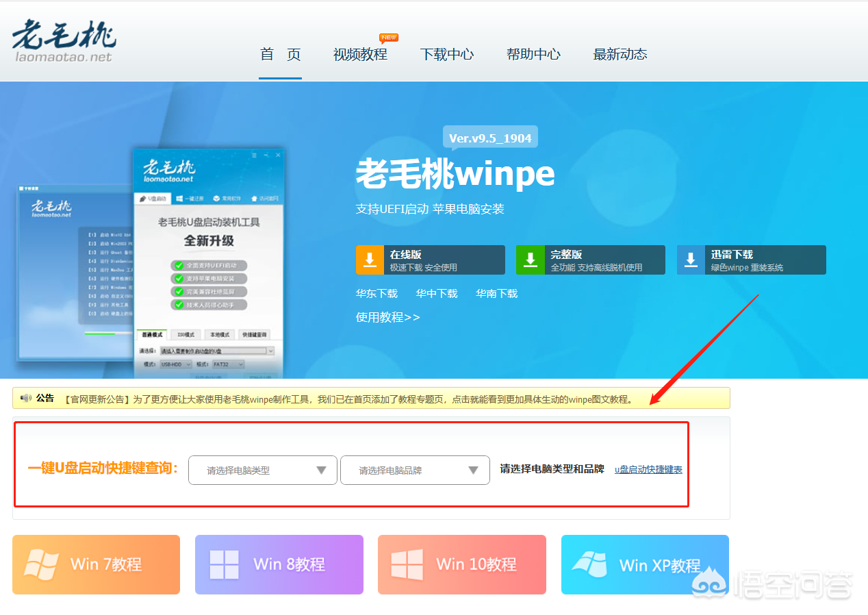Click the Ver.v9.5_1904 version bubble
The width and height of the screenshot is (868, 615).
coord(490,138)
